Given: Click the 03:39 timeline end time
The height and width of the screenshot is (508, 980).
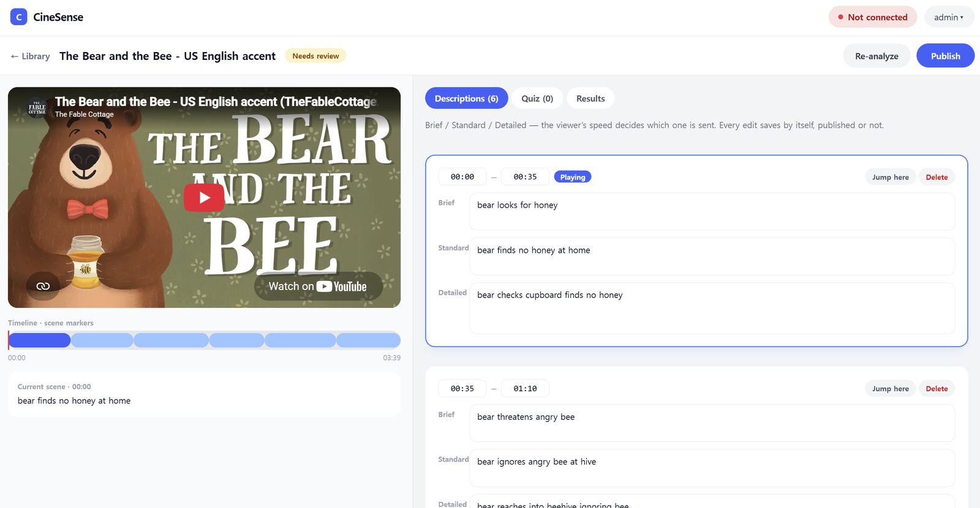Looking at the screenshot, I should (x=392, y=358).
